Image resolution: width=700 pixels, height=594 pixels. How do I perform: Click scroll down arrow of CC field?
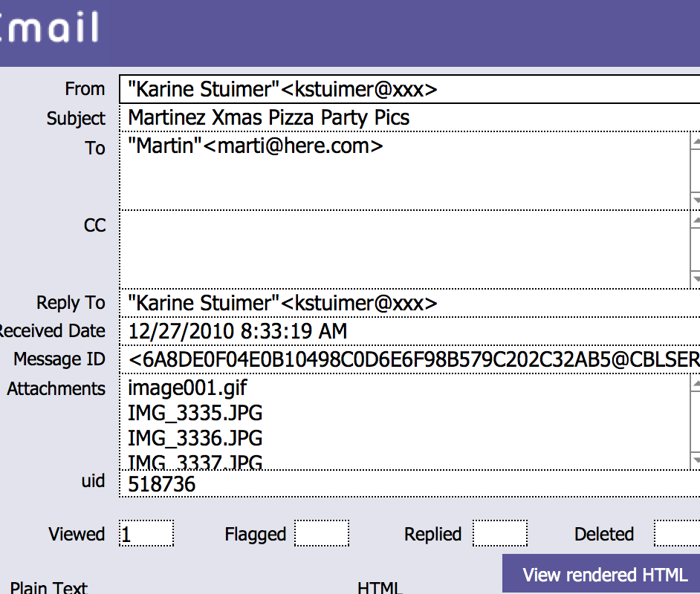pyautogui.click(x=696, y=280)
